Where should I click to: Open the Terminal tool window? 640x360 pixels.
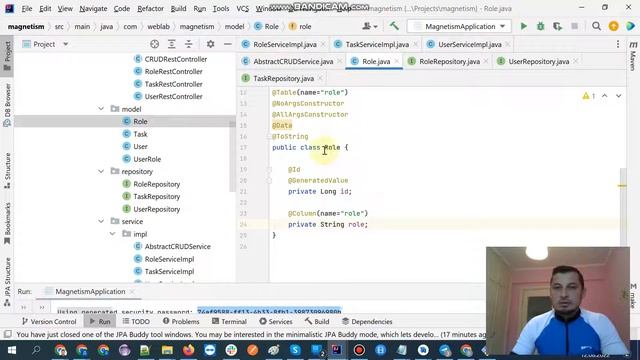coord(229,322)
